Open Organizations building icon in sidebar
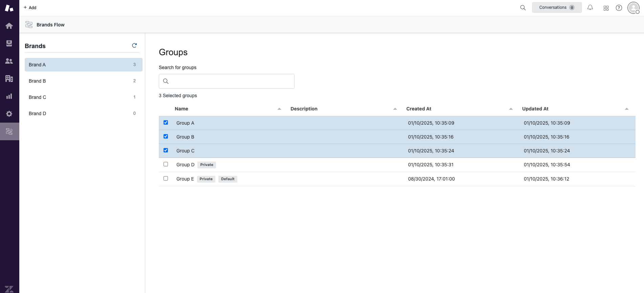The width and height of the screenshot is (644, 293). [x=9, y=79]
